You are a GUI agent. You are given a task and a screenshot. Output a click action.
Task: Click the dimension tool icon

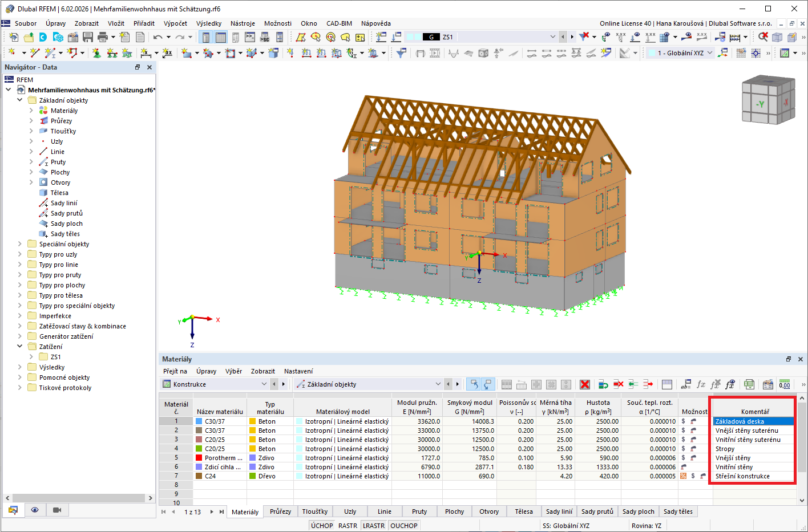[x=146, y=53]
